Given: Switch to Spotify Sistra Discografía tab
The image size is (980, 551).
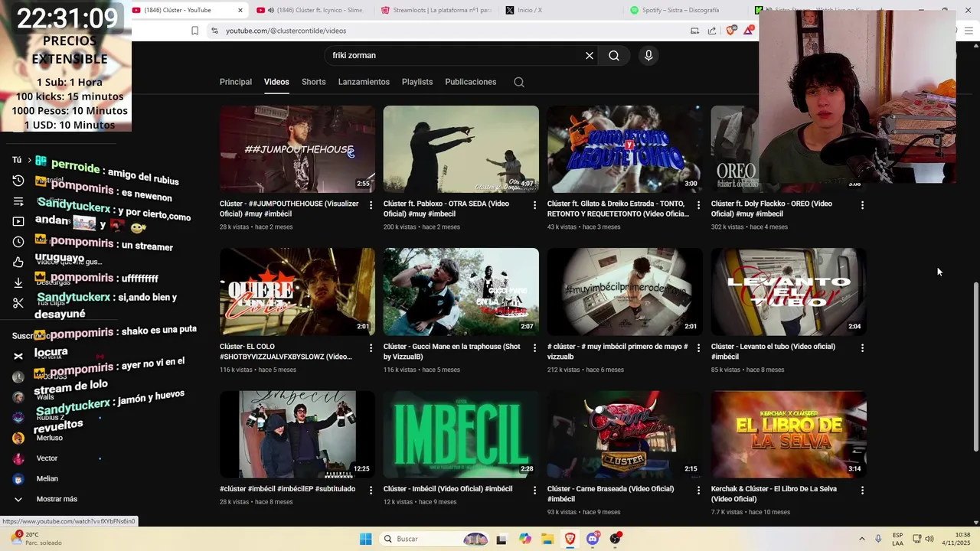Looking at the screenshot, I should click(687, 10).
